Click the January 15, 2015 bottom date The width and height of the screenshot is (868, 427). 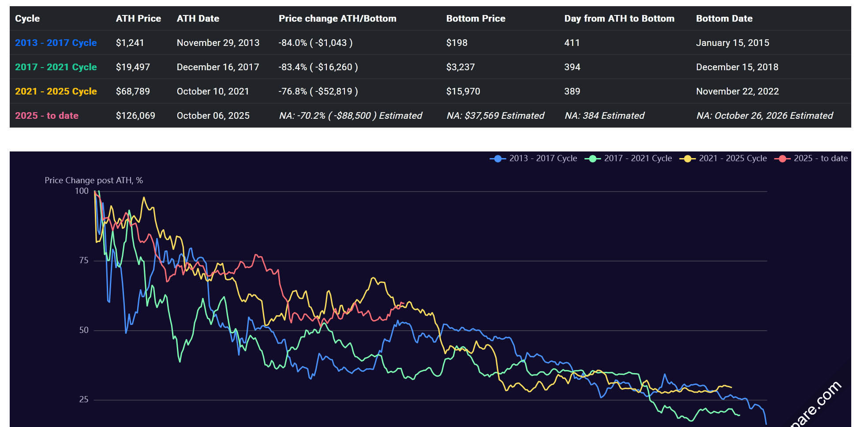tap(733, 43)
